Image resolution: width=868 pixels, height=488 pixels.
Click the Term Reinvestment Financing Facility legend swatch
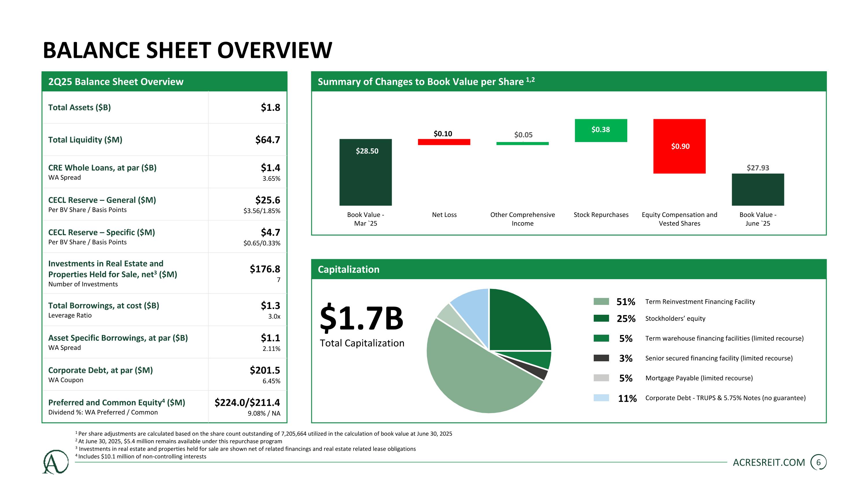point(601,301)
